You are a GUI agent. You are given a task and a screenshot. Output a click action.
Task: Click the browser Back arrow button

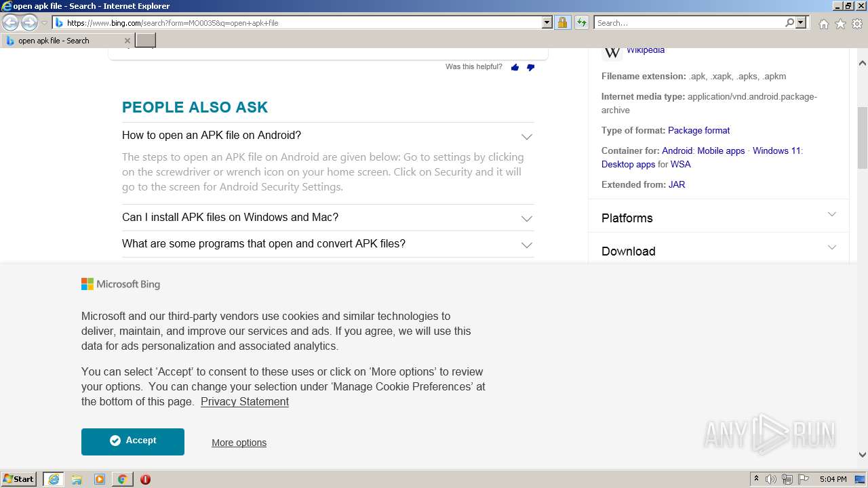[11, 23]
